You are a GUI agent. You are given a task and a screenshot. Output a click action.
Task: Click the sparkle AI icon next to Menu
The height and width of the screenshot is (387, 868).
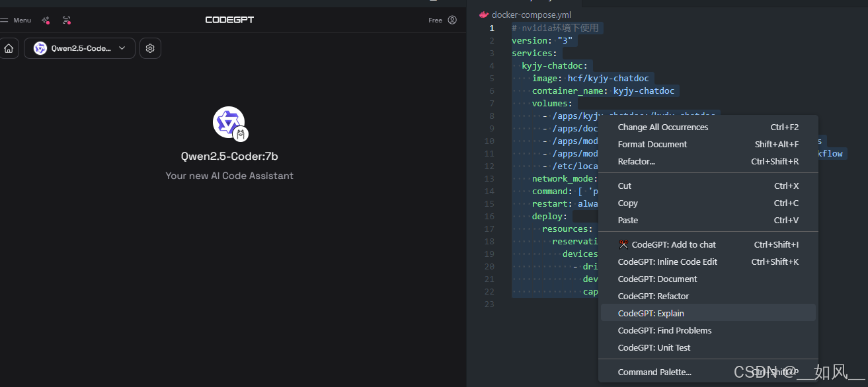click(46, 20)
